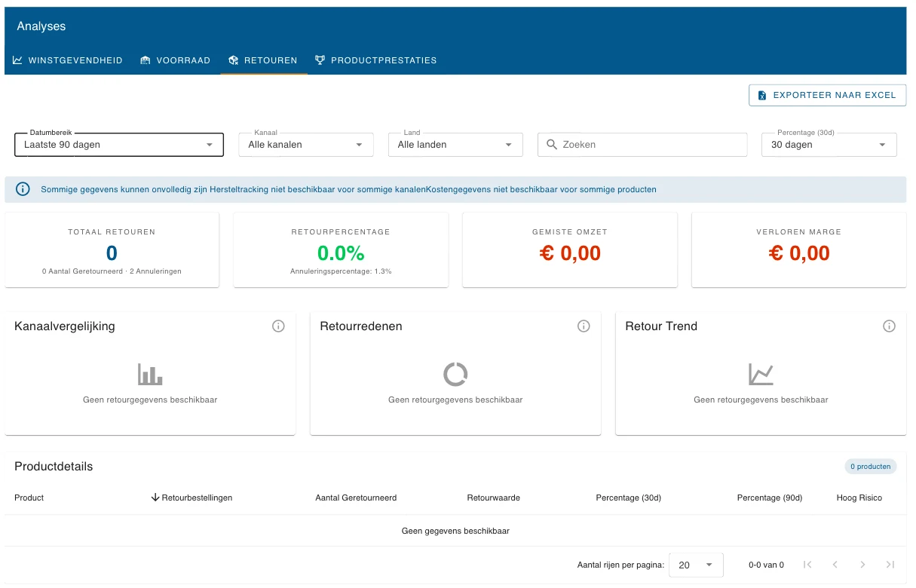Click the Retourredenen info icon
This screenshot has height=588, width=916.
pos(584,326)
